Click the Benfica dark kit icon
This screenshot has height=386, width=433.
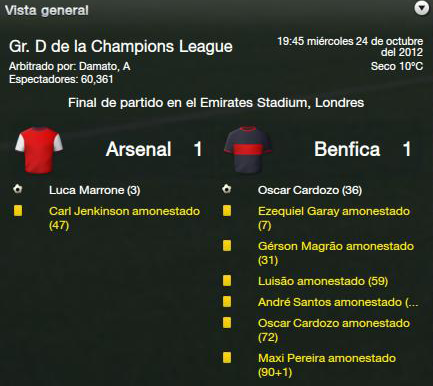(x=248, y=150)
